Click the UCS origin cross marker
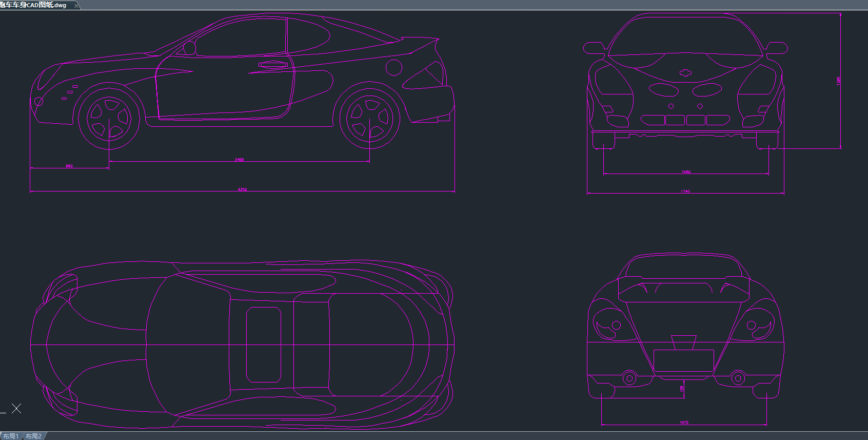The height and width of the screenshot is (440, 868). (x=16, y=408)
